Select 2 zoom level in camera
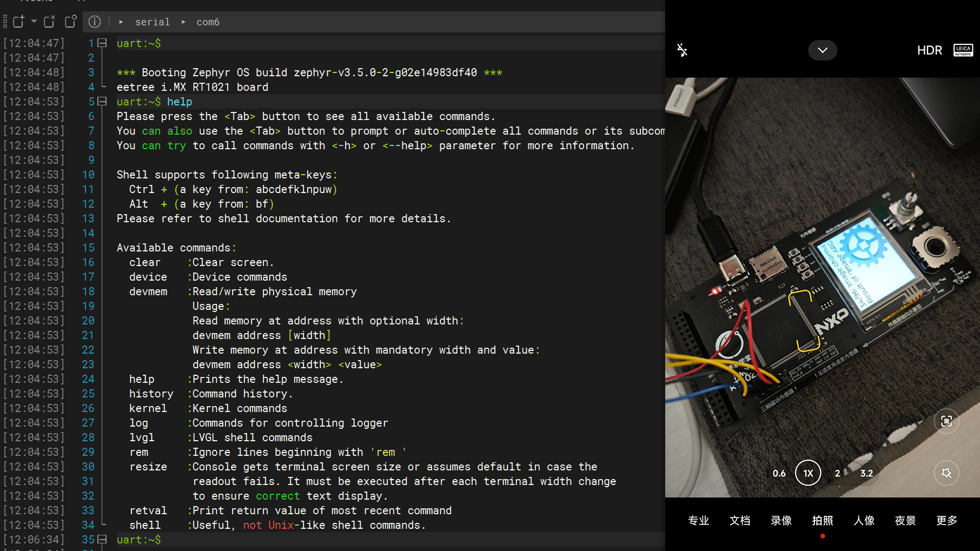980x551 pixels. tap(837, 473)
